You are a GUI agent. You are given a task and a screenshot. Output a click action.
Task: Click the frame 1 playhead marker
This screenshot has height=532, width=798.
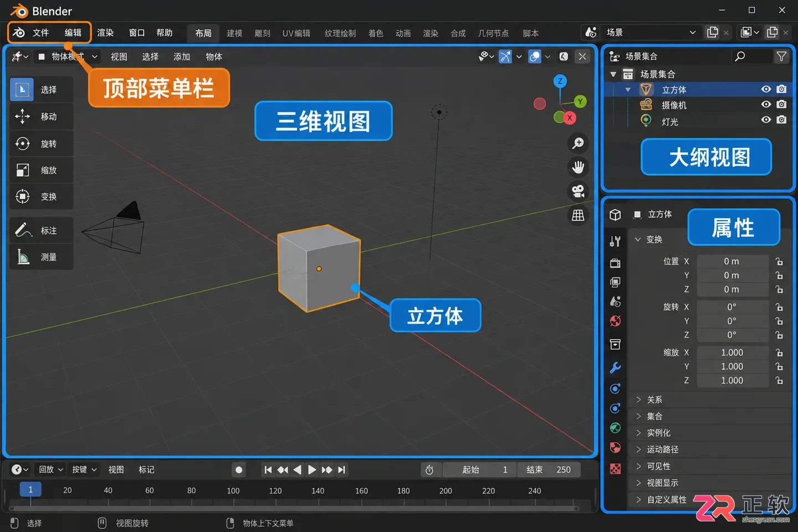pyautogui.click(x=30, y=490)
